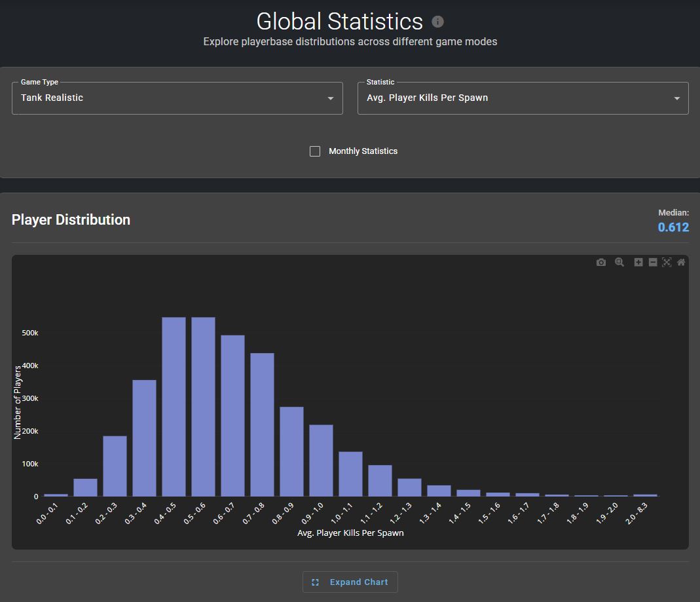Click the 1.1-1.2 histogram bar
The image size is (700, 602).
tap(380, 481)
